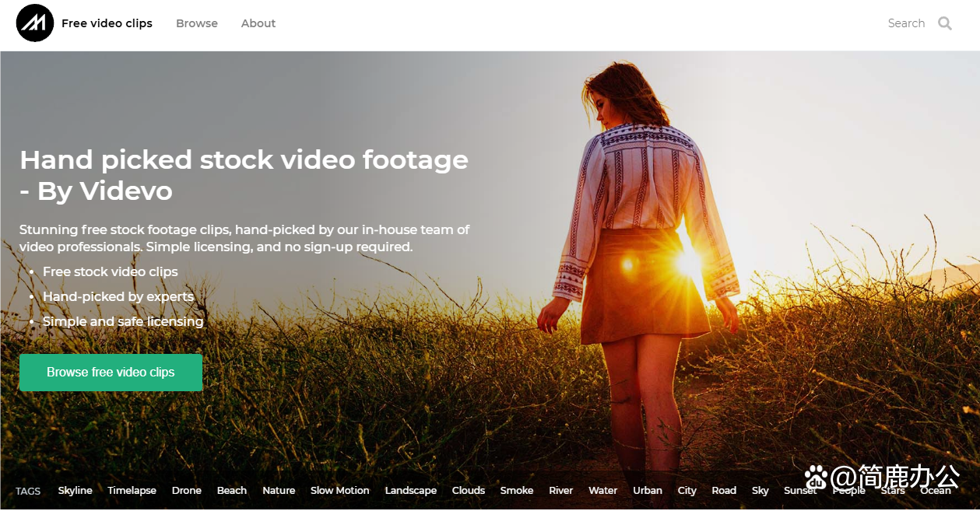980x511 pixels.
Task: Click the Urban tag
Action: 648,491
